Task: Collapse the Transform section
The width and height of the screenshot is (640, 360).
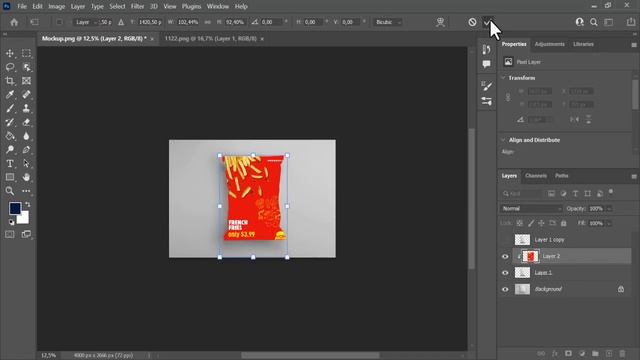Action: click(503, 78)
